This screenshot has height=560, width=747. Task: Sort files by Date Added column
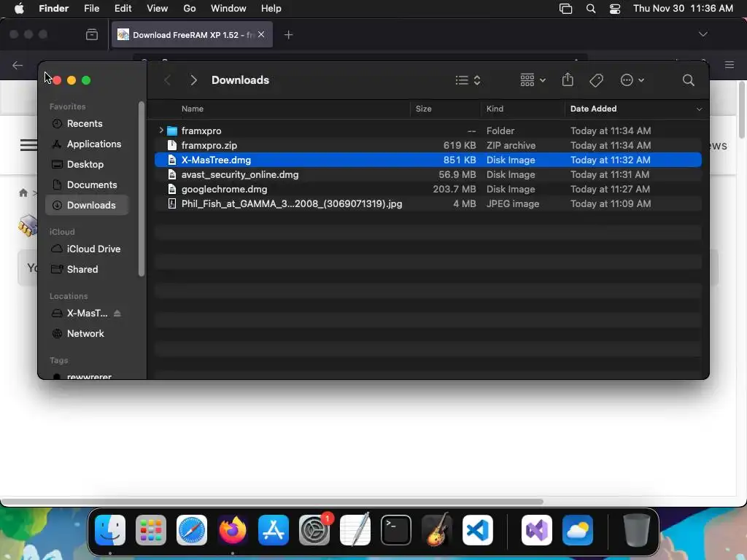point(593,109)
